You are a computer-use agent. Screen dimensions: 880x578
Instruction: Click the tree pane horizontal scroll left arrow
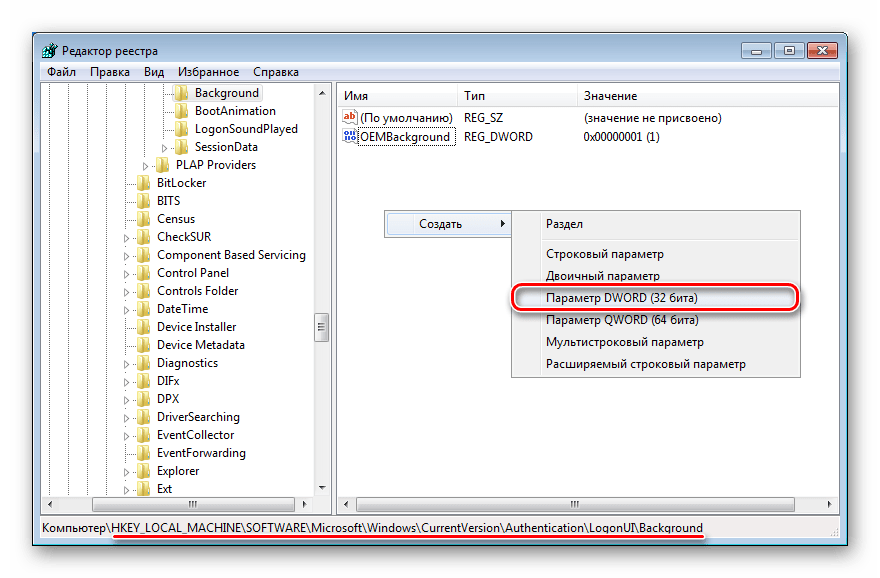tap(51, 504)
